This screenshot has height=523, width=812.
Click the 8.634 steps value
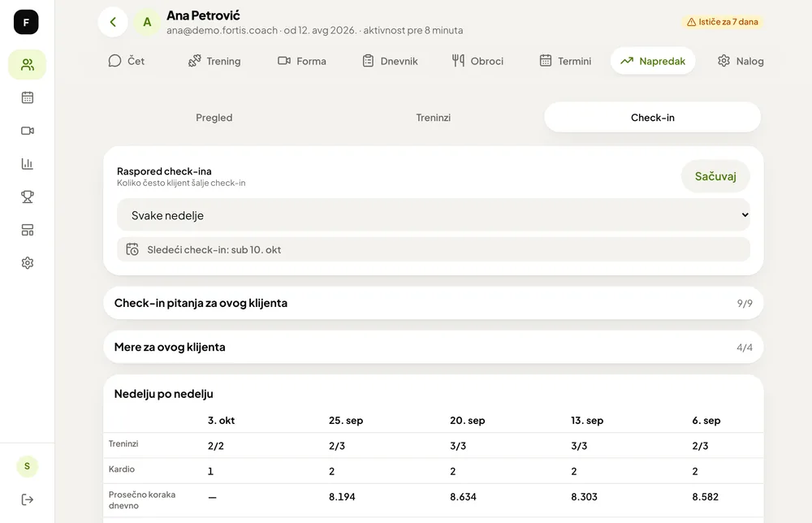coord(463,497)
